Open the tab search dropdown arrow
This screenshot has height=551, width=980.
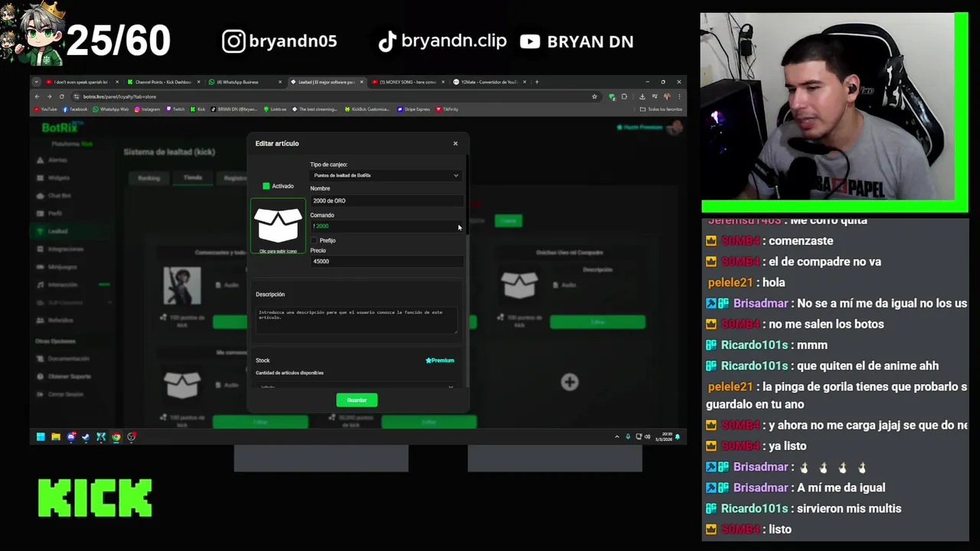36,82
